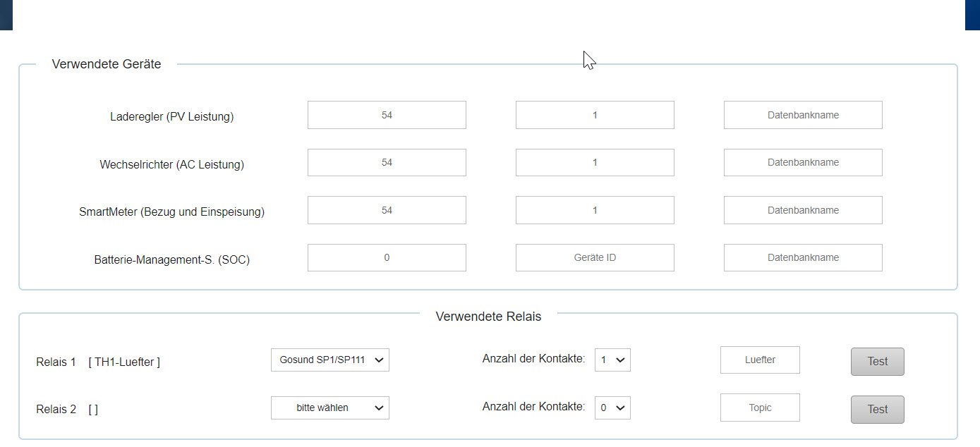
Task: Select Wechselrichter device ID field
Action: (x=595, y=162)
